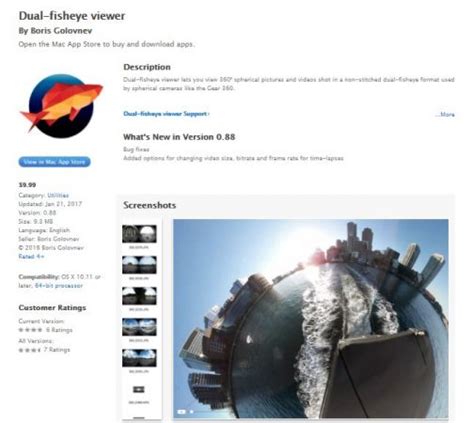474x423 pixels.
Task: Click the Rated 4+ link
Action: 31,257
